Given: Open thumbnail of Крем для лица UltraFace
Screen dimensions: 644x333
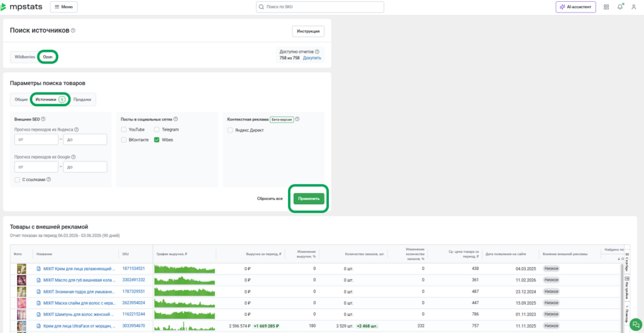Looking at the screenshot, I should pos(21,326).
